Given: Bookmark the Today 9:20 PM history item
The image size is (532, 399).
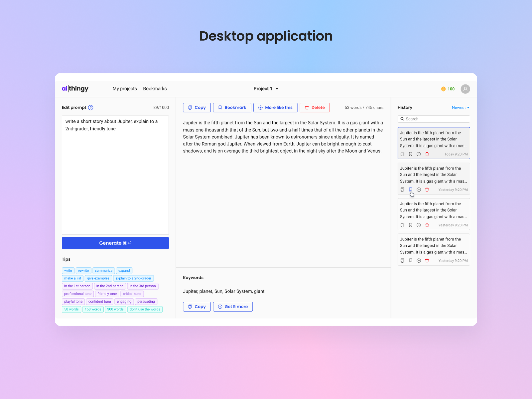Looking at the screenshot, I should [x=410, y=154].
